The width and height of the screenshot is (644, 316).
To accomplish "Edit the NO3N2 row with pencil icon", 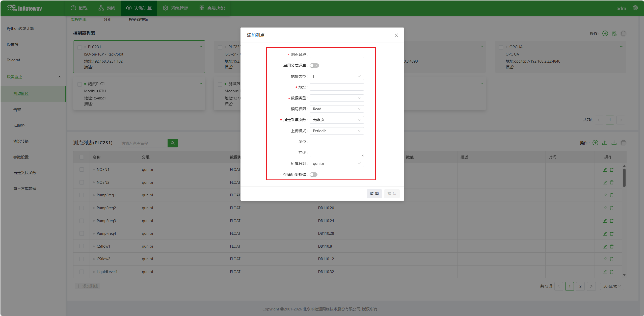I will [x=605, y=182].
